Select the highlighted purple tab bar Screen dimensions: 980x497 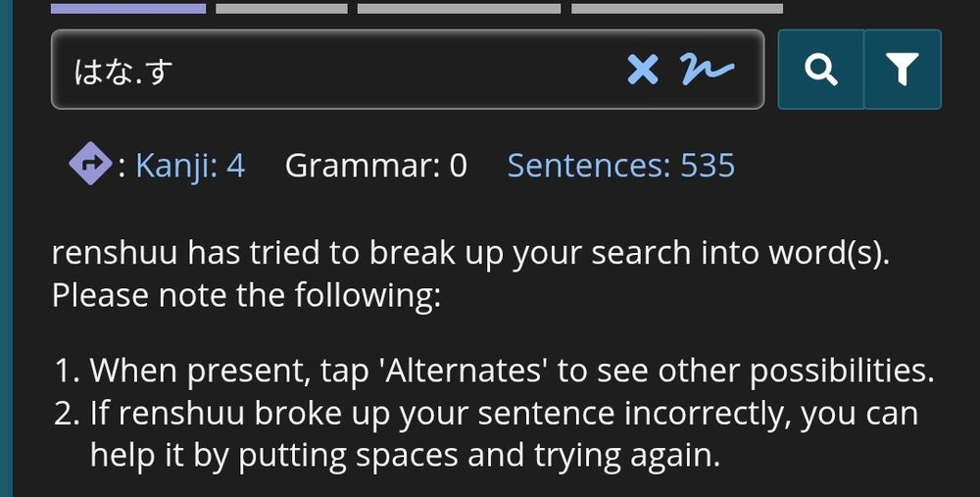pyautogui.click(x=128, y=8)
